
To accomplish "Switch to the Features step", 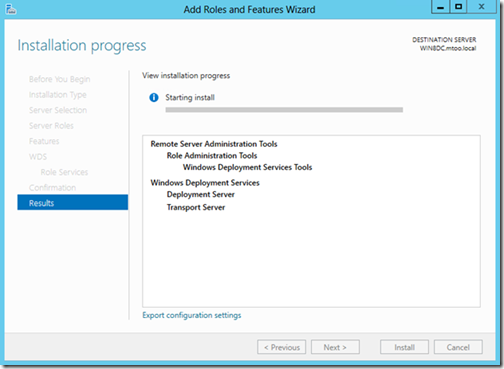I will pos(44,141).
